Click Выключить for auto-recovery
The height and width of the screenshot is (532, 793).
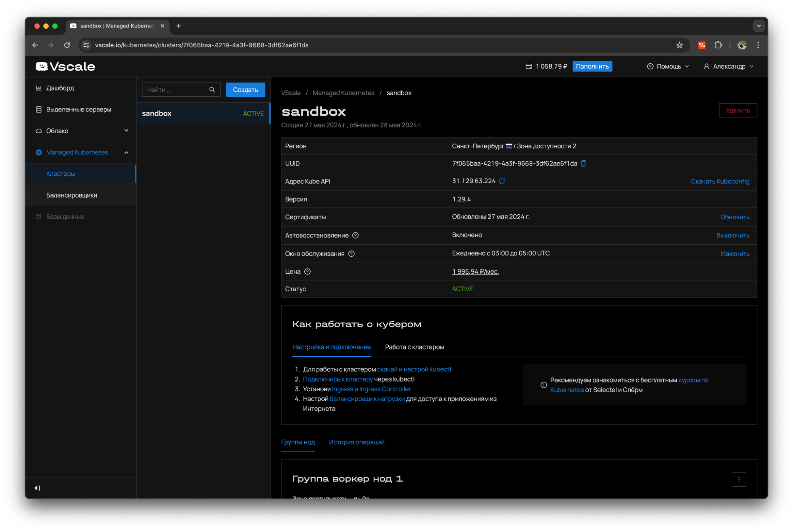(733, 235)
